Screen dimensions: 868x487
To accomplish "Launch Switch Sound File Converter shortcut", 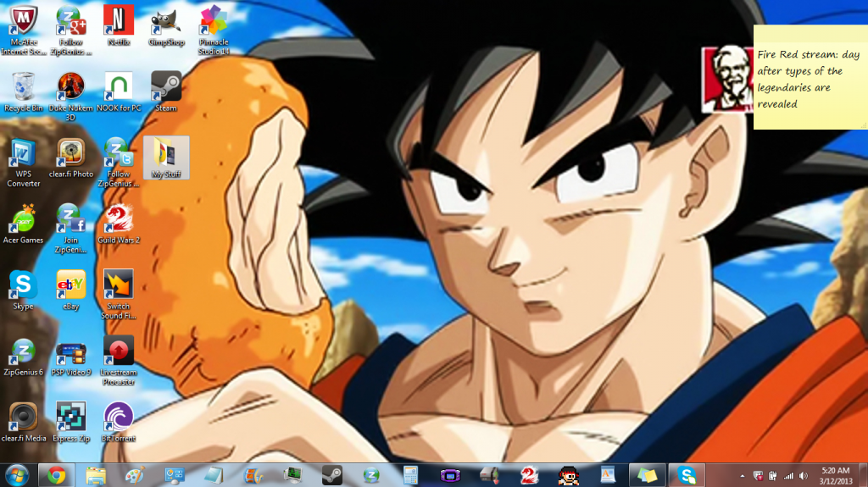I will 119,294.
